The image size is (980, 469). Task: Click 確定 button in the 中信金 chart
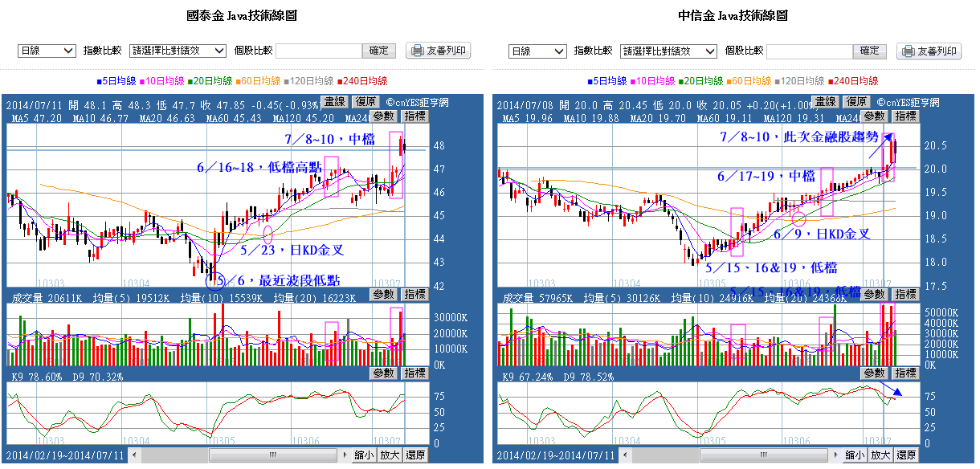871,51
